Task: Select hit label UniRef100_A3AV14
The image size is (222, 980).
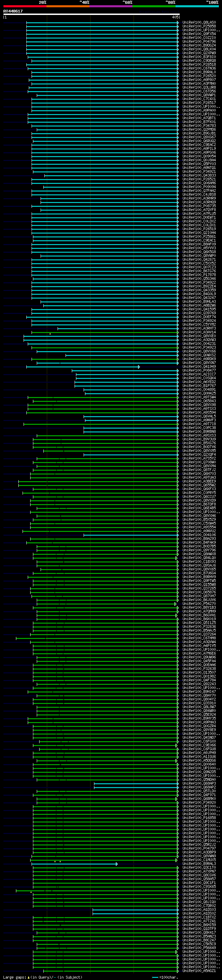Action: (199, 332)
